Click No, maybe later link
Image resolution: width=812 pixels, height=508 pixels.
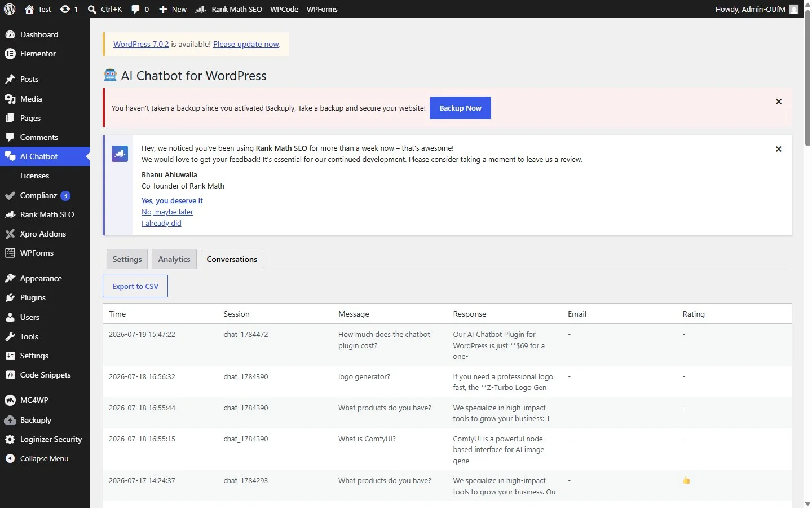(x=167, y=212)
